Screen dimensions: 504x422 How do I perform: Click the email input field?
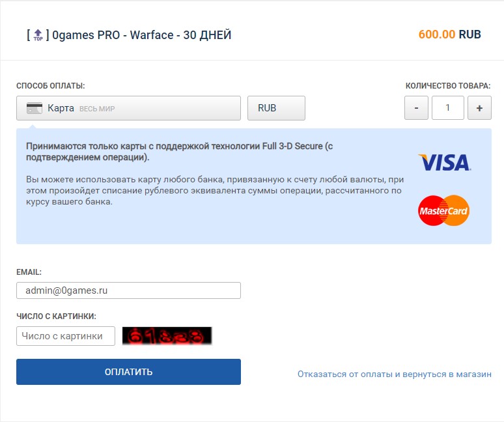click(x=128, y=290)
